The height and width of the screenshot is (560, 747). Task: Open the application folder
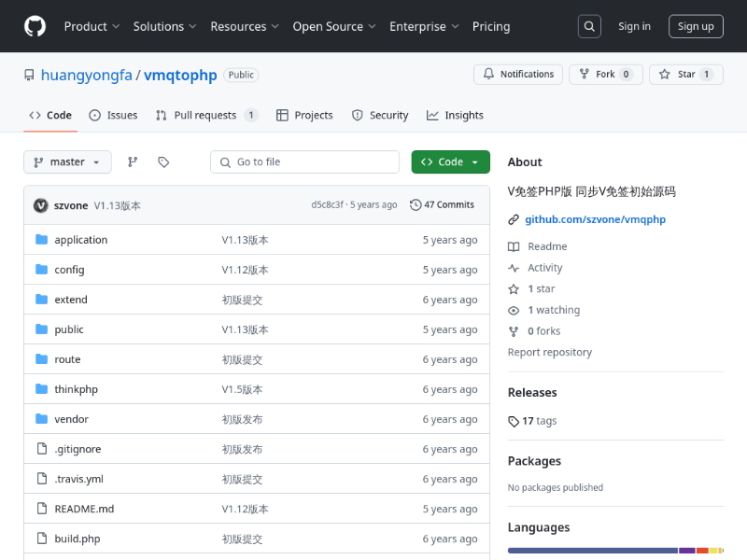point(81,240)
